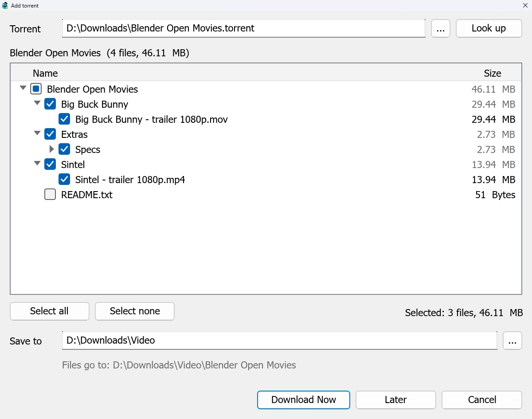Click the Look up button
This screenshot has height=419, width=532.
[489, 28]
